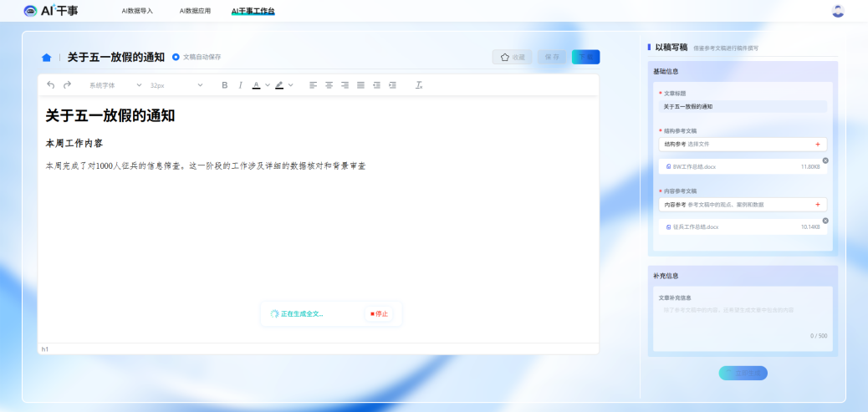Remove the 征兵工作总结.docx reference file
The height and width of the screenshot is (412, 868).
tap(825, 221)
